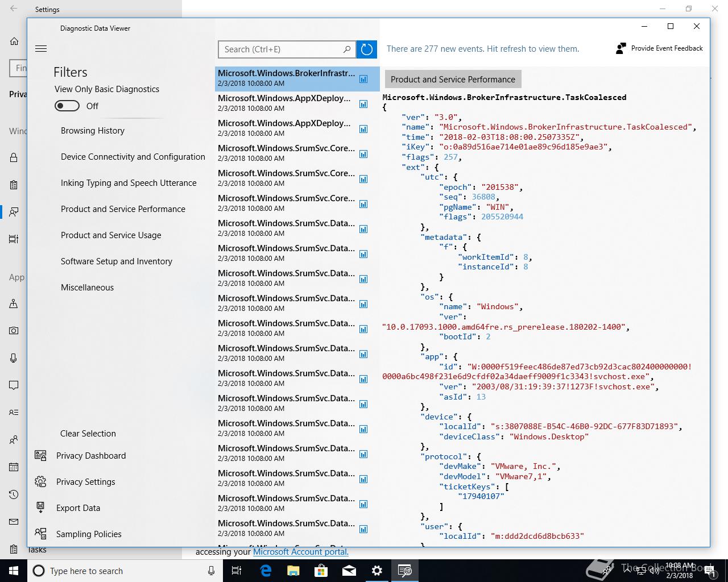This screenshot has width=728, height=582.
Task: Filter by Software Setup and Inventory
Action: tap(117, 261)
